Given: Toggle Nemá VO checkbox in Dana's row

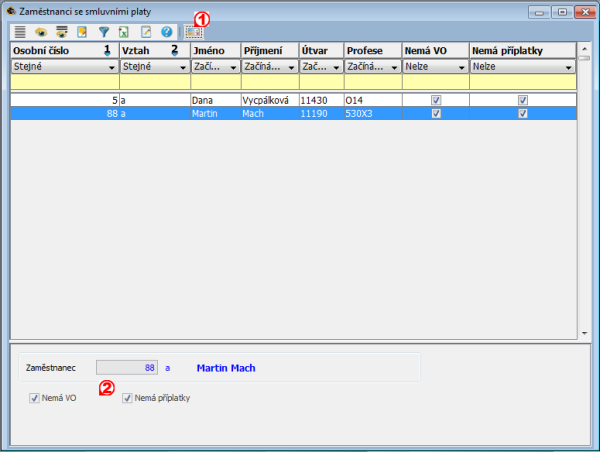Looking at the screenshot, I should (x=435, y=101).
